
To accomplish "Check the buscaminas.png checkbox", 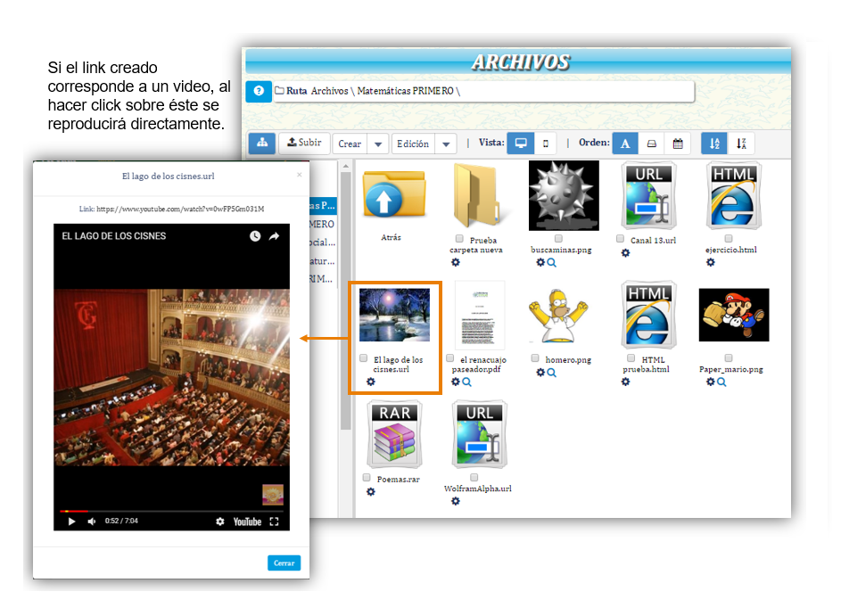I will coord(558,238).
